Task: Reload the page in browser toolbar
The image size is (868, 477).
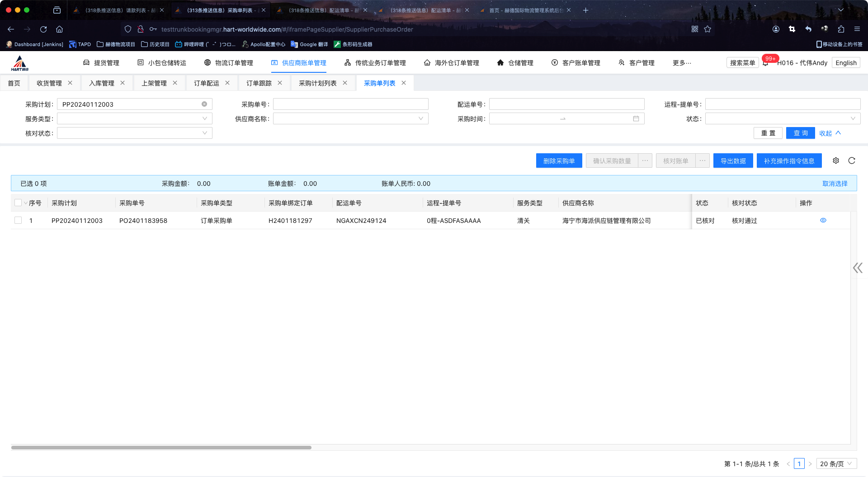Action: [x=43, y=29]
